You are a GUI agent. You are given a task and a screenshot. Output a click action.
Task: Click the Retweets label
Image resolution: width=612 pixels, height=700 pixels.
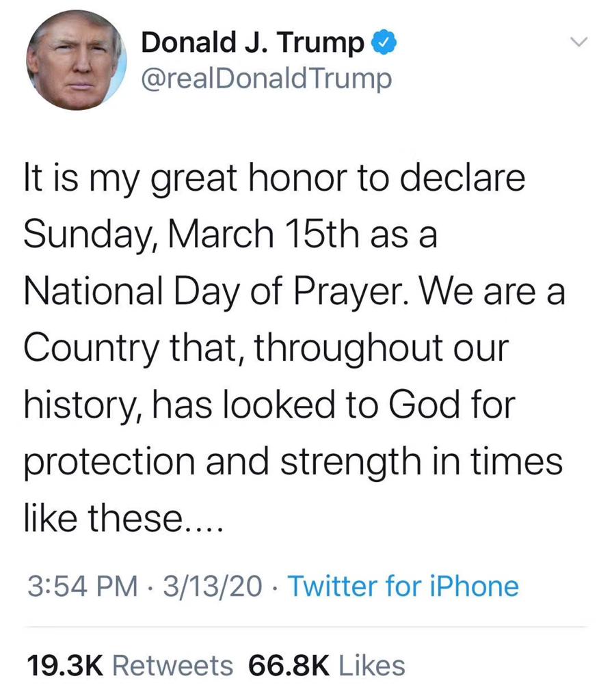pos(172,664)
